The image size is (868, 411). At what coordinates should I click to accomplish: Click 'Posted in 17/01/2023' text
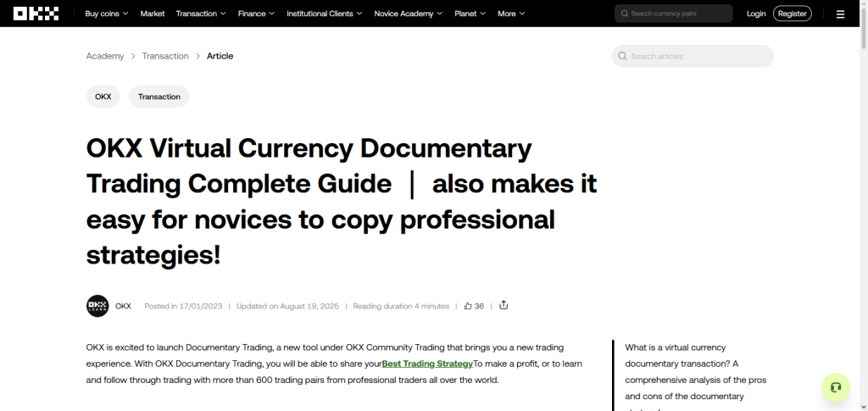click(x=183, y=306)
